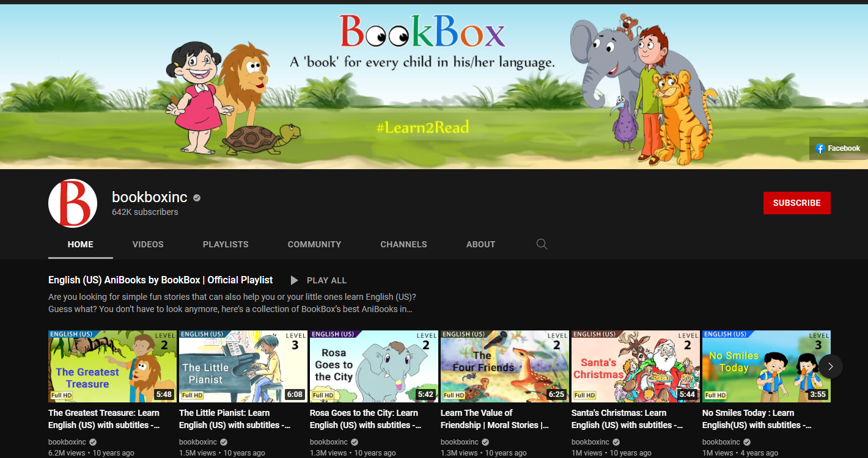Click the red SUBSCRIBE button

coord(796,203)
